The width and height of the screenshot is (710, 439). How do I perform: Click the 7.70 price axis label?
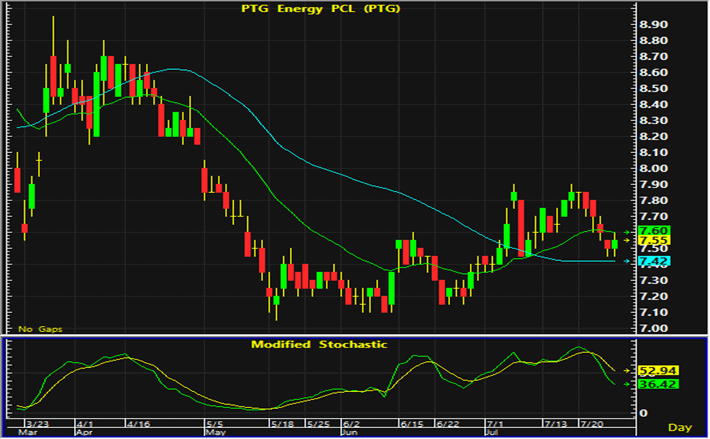pyautogui.click(x=653, y=216)
